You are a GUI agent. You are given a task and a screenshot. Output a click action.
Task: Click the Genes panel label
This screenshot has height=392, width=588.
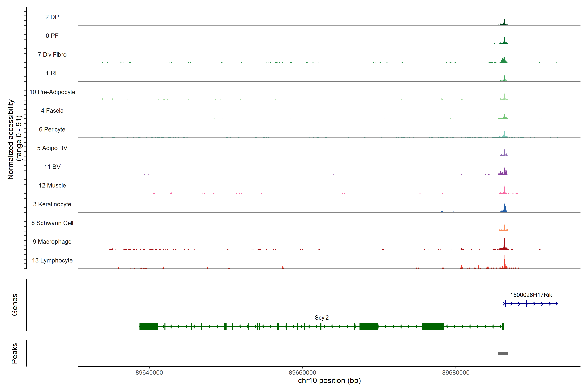[15, 305]
